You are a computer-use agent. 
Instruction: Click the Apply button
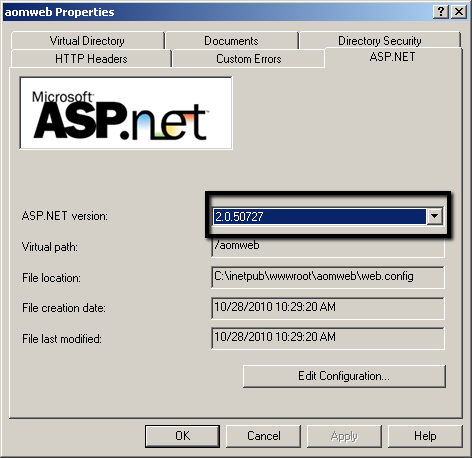[x=344, y=436]
